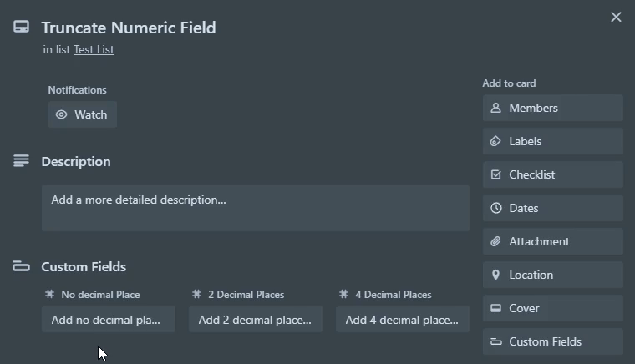Open the Dates button
The width and height of the screenshot is (635, 364).
point(553,208)
